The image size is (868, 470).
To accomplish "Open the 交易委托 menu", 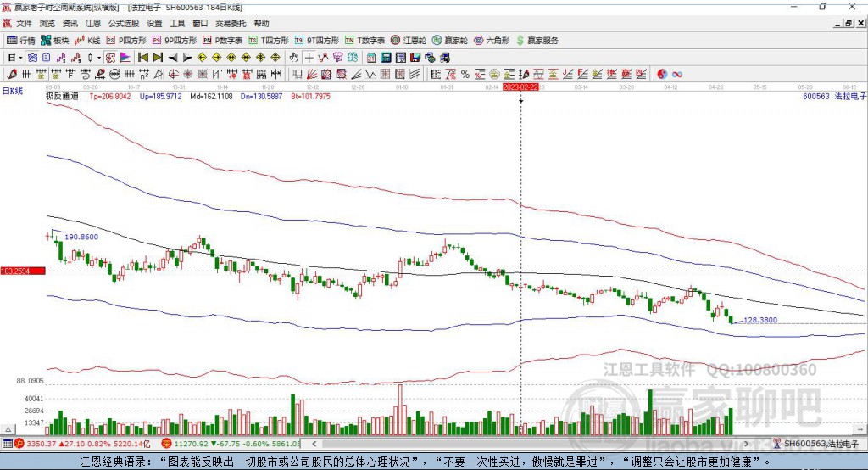I will pyautogui.click(x=231, y=23).
